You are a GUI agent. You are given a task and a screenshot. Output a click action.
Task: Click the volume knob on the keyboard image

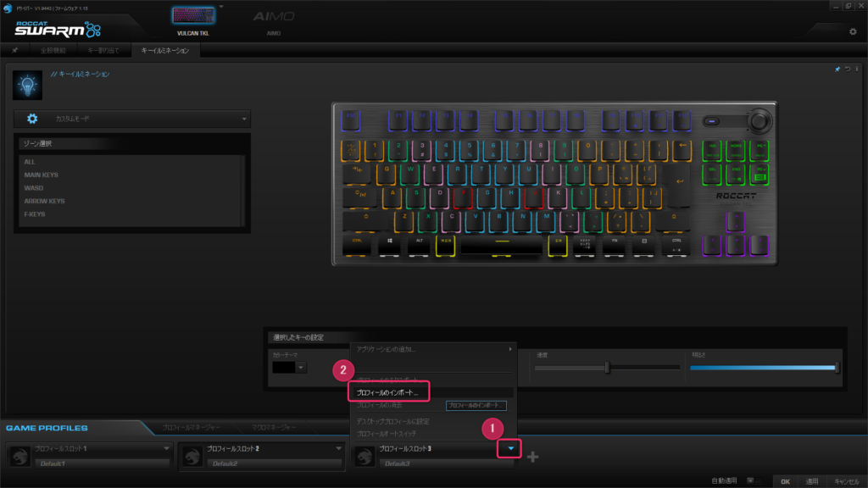tap(759, 121)
